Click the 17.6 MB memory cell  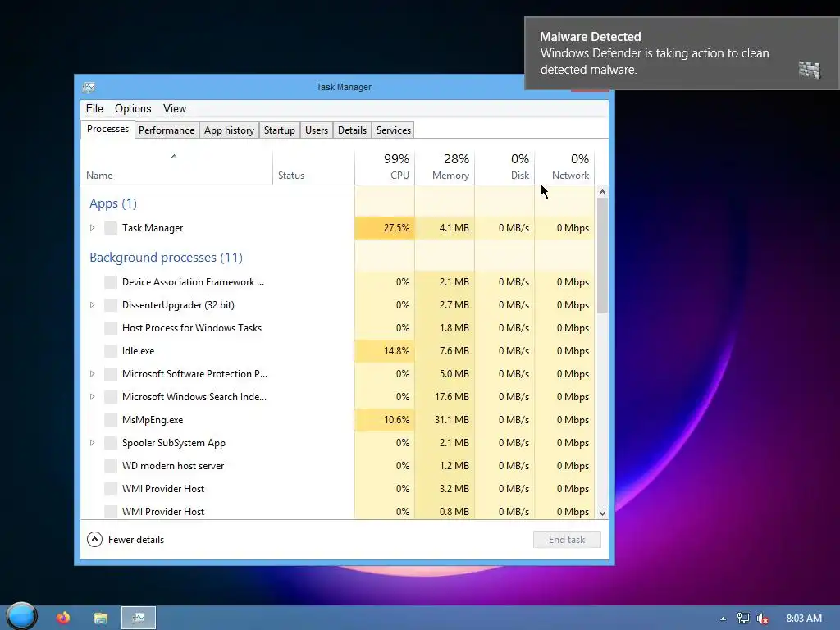click(445, 397)
